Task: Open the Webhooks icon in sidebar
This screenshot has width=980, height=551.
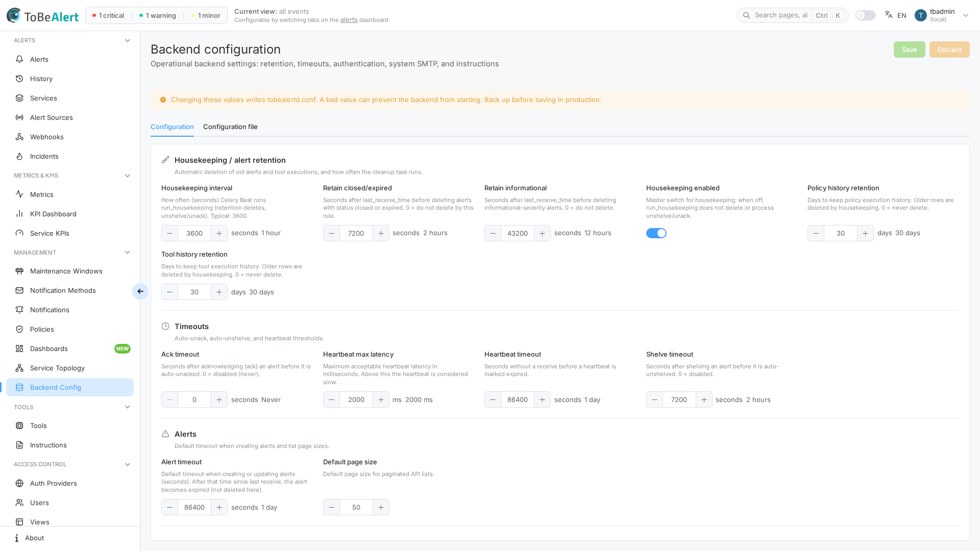Action: coord(19,137)
